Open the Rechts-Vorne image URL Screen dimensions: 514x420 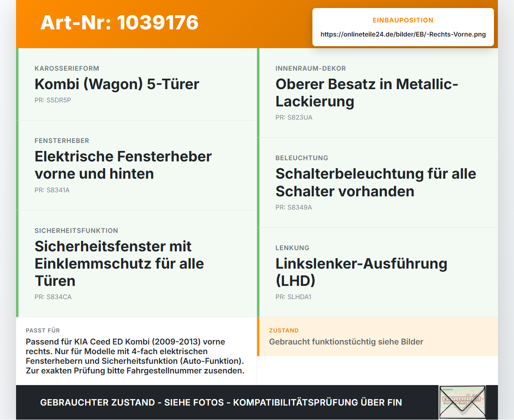[403, 34]
